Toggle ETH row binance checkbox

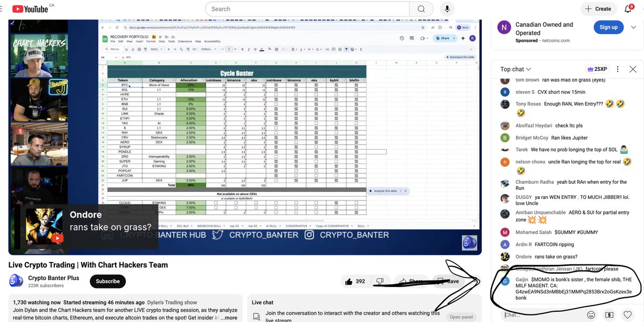[296, 99]
